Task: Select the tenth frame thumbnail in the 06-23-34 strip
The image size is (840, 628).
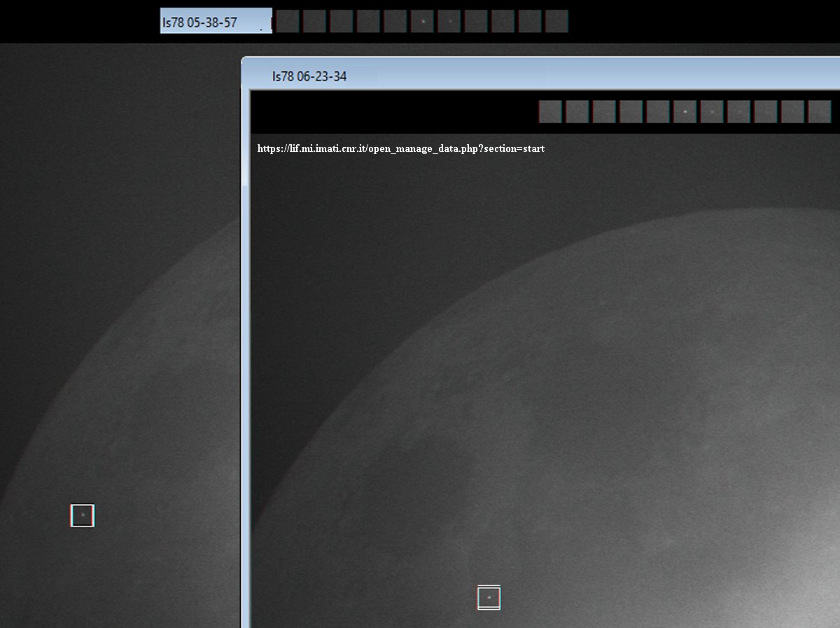Action: [x=792, y=112]
